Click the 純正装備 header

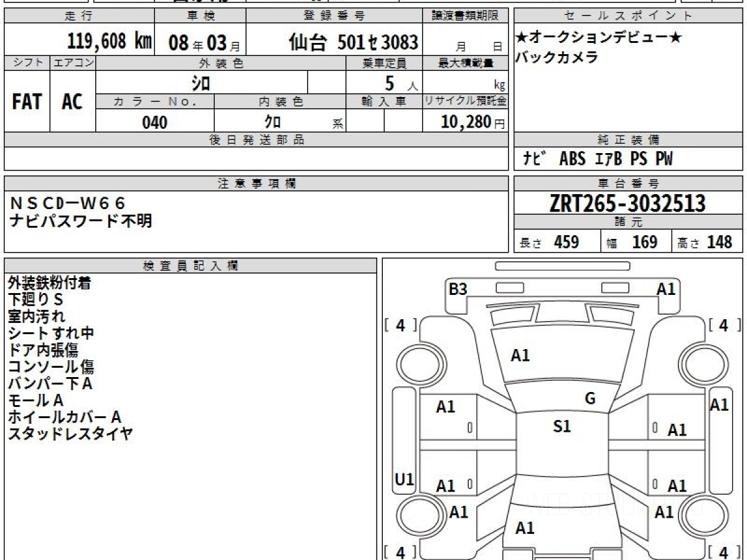point(628,140)
